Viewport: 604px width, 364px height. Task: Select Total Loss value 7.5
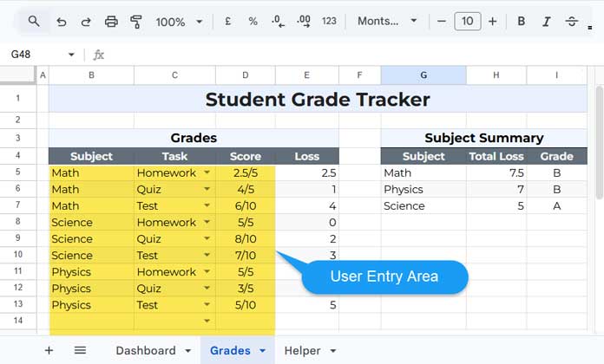(x=496, y=172)
